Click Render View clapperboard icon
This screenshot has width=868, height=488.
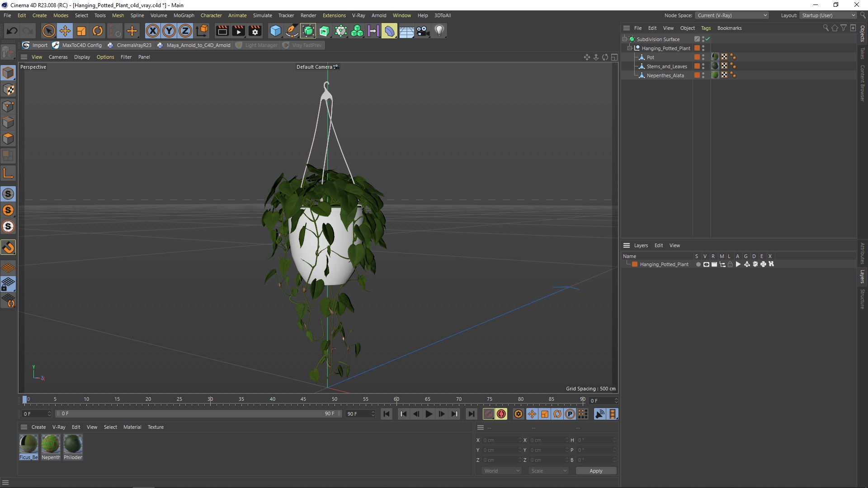[222, 31]
